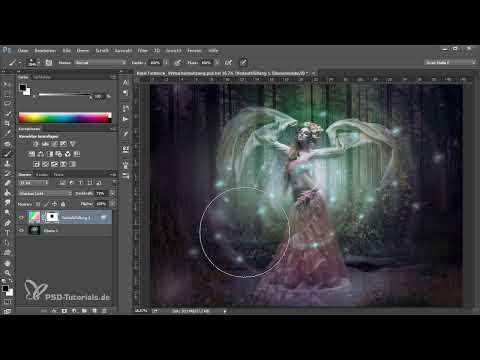Open the Filter menu
Screen dimensions: 480x360
point(143,51)
